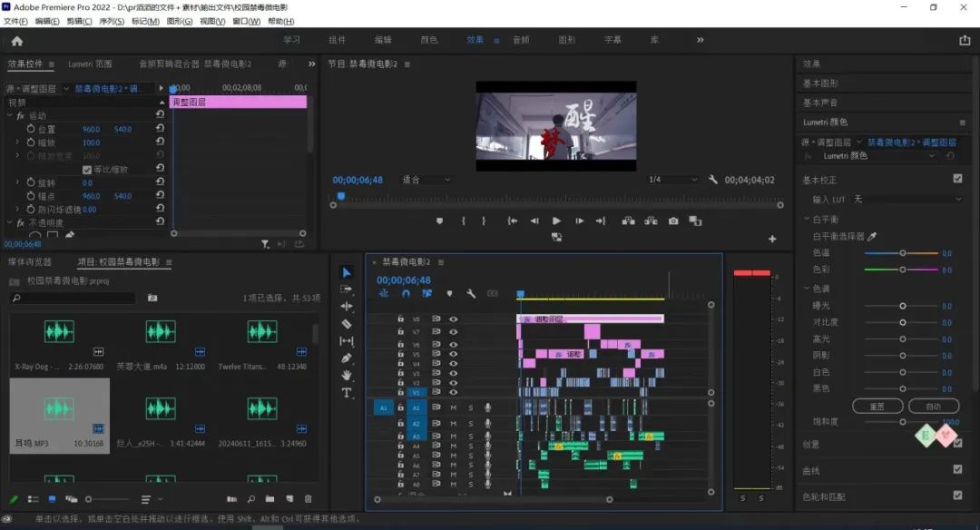980x530 pixels.
Task: Mute audio track A1
Action: (454, 407)
